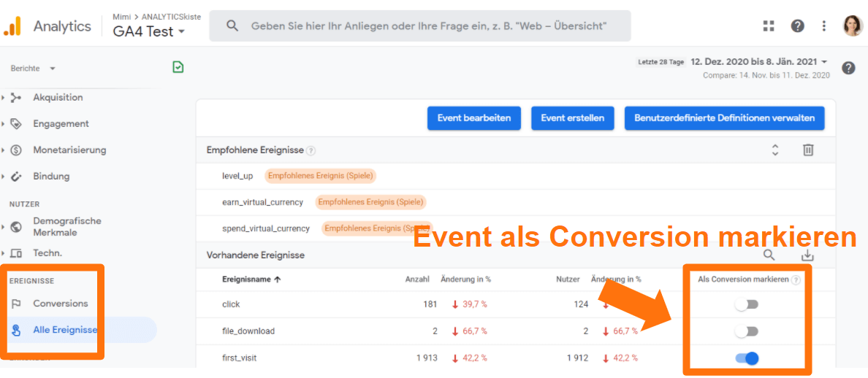Click the 1 913 count for first_visit
The height and width of the screenshot is (378, 868).
click(427, 358)
